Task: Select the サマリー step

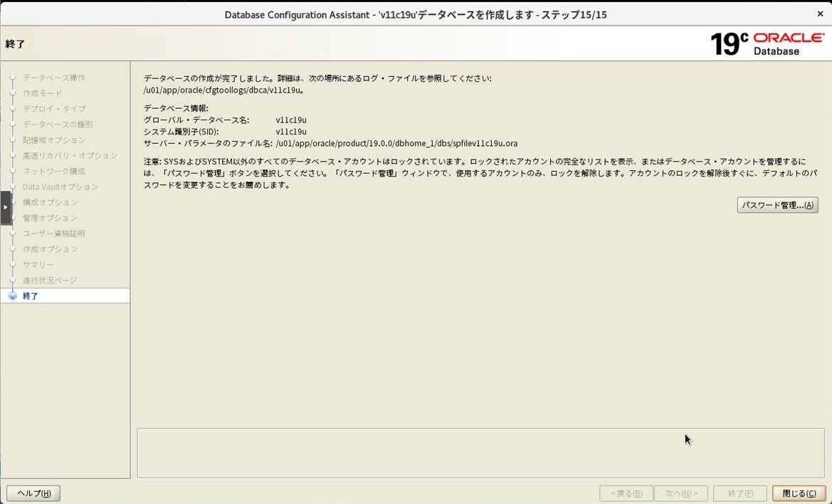Action: [38, 265]
